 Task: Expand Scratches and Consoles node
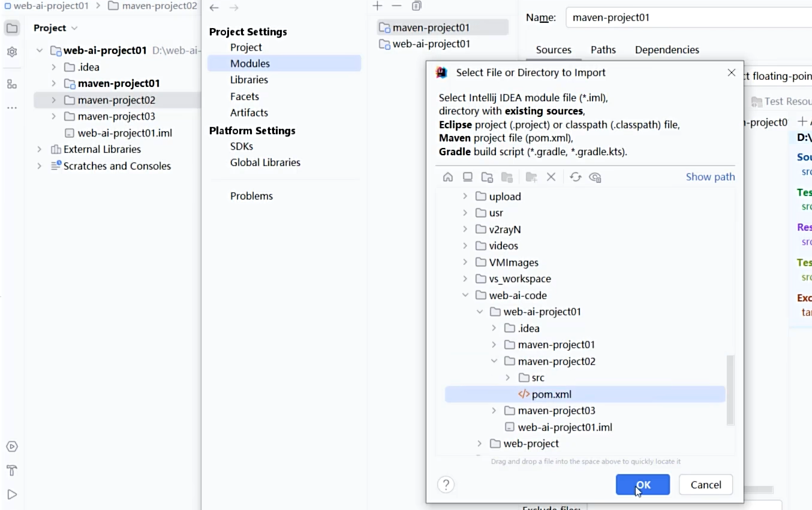[39, 166]
